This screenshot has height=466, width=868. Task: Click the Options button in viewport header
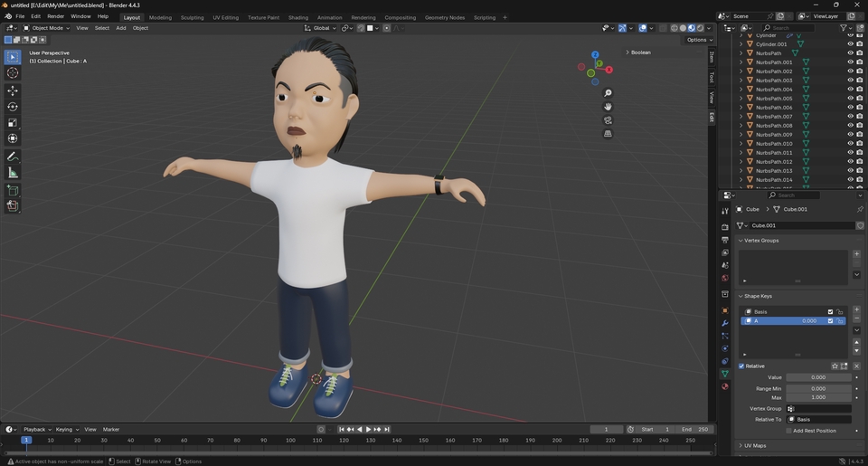click(x=698, y=40)
